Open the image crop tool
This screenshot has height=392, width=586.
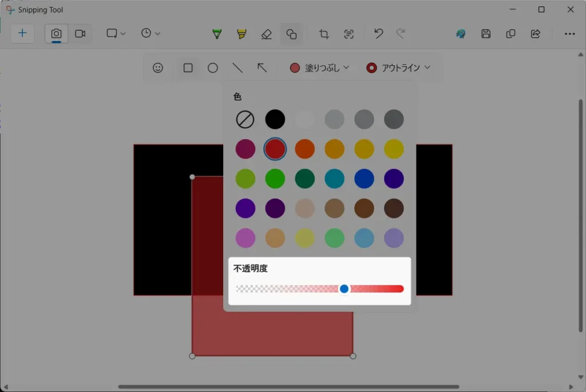point(324,34)
